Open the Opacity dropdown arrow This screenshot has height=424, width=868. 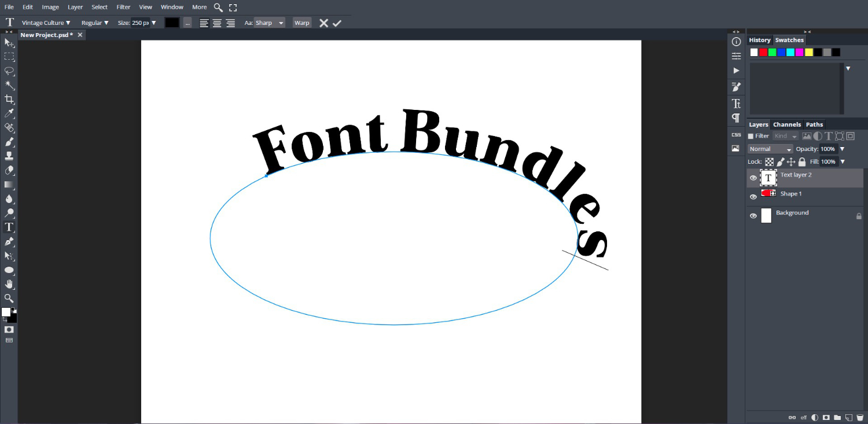click(842, 149)
